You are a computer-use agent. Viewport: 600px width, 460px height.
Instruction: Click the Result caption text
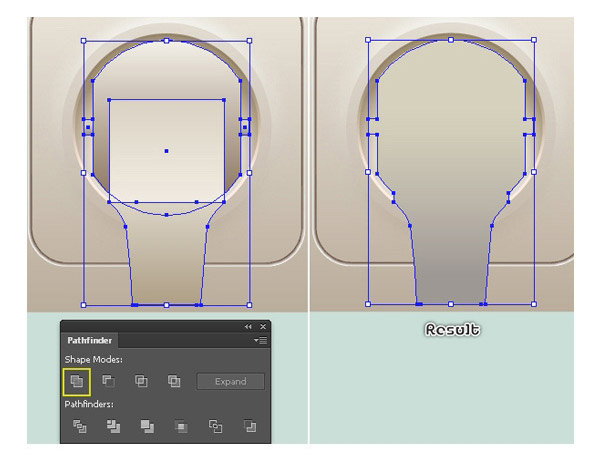point(452,330)
